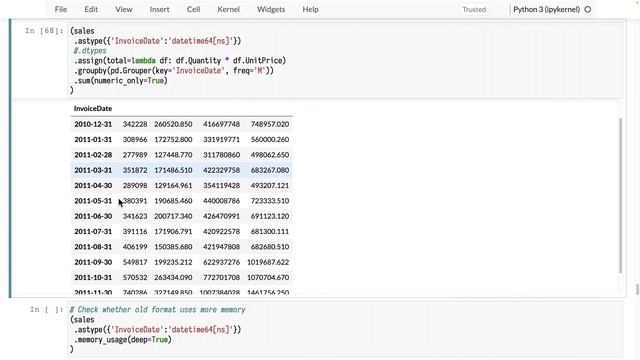The width and height of the screenshot is (640, 360).
Task: Click the value 190685.460
Action: pos(173,201)
